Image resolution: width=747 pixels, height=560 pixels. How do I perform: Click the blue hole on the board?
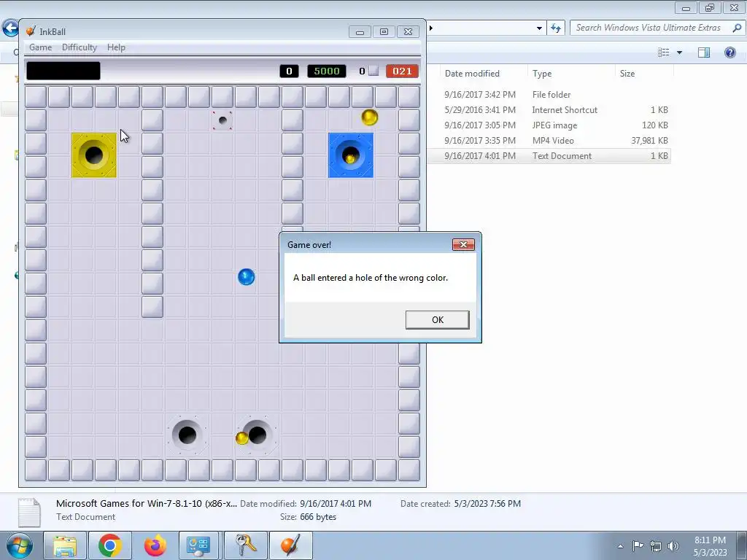click(x=351, y=155)
